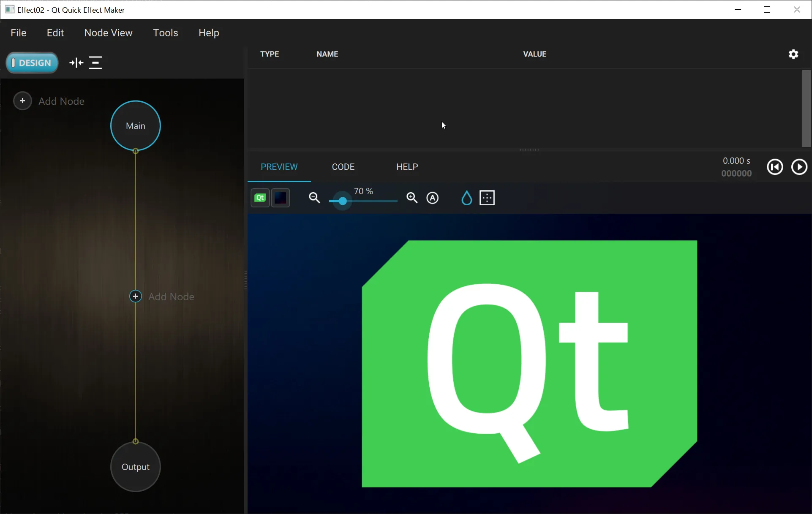Open the Node View menu
The height and width of the screenshot is (514, 812).
[x=108, y=33]
